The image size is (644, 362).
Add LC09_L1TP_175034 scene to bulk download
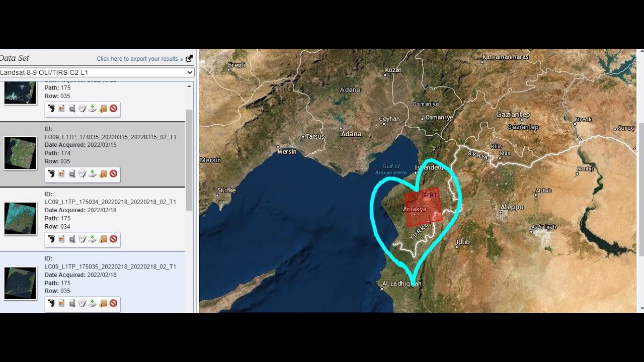click(x=103, y=239)
